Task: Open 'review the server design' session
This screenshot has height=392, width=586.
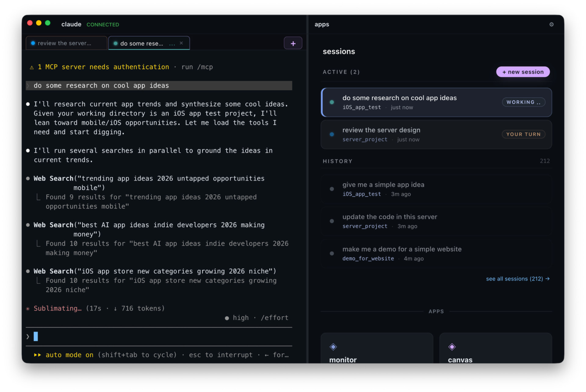Action: 436,135
